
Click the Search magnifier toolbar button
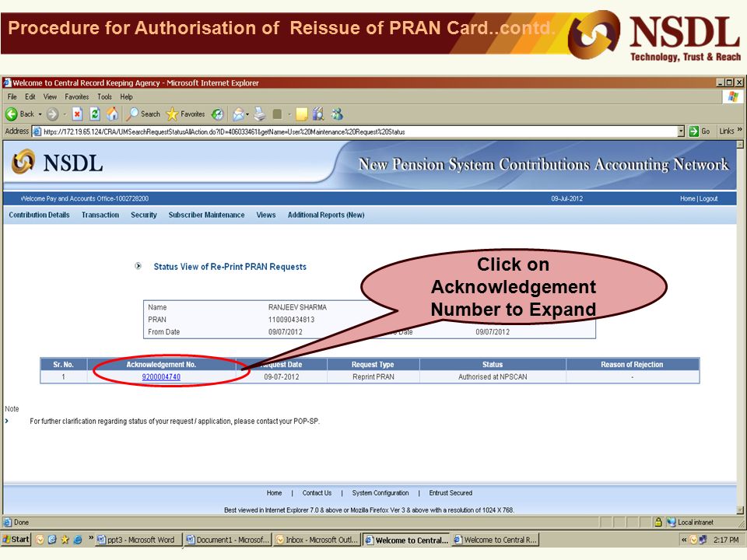point(144,114)
